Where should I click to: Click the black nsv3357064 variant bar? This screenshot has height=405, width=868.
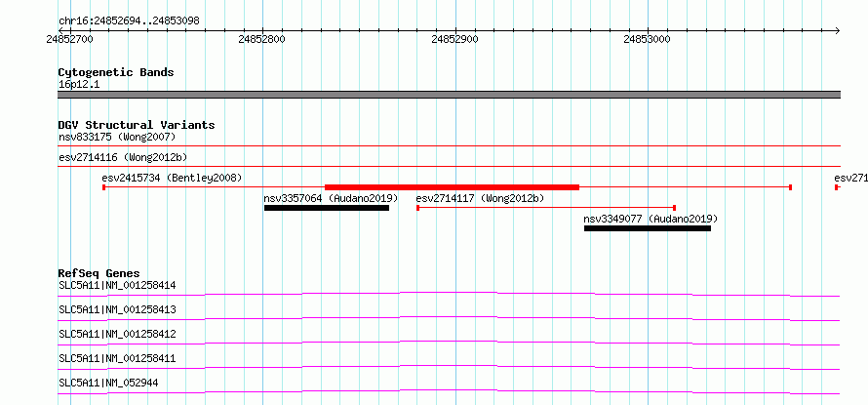point(327,208)
